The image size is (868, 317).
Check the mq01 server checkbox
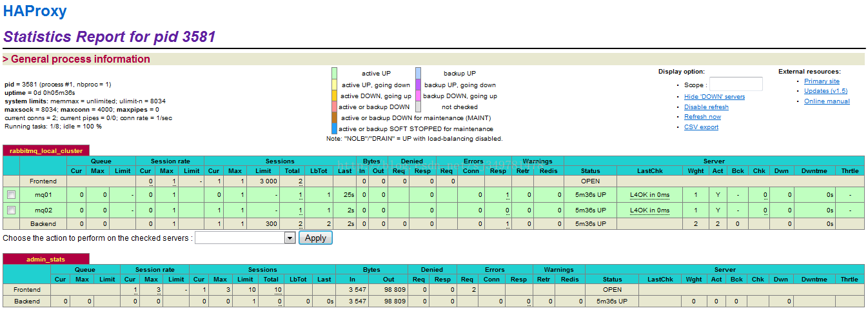(11, 194)
